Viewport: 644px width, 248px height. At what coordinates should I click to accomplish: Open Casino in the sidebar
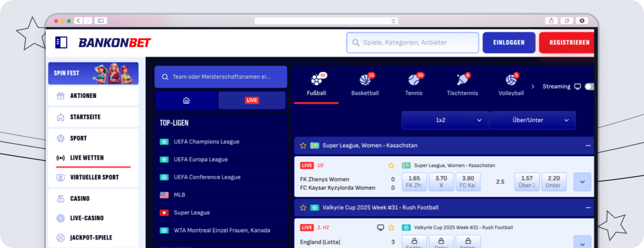[x=93, y=199]
